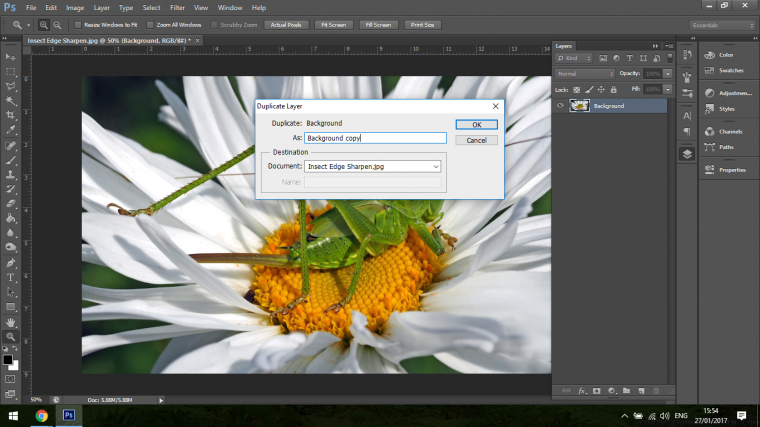The width and height of the screenshot is (760, 427).
Task: Open the Layer menu
Action: (x=101, y=8)
